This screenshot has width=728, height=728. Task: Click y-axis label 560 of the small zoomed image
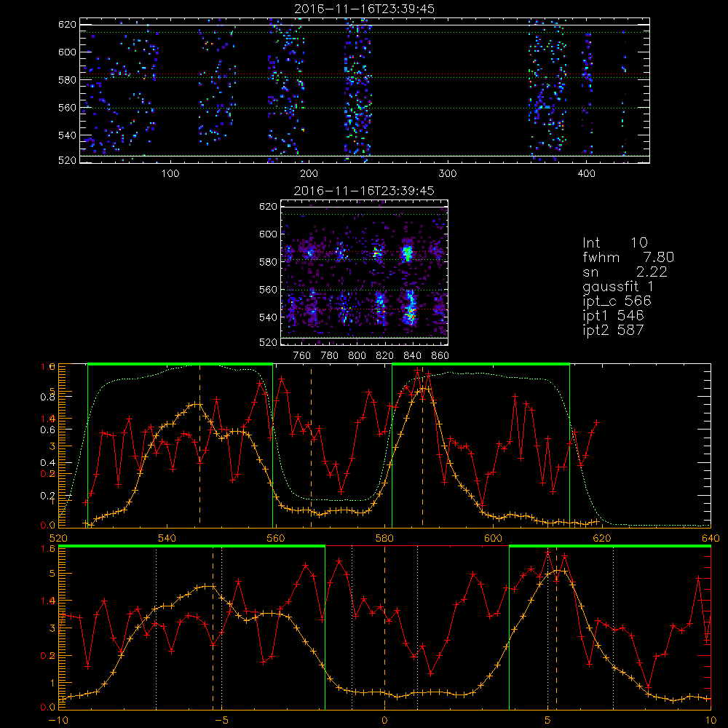(268, 290)
